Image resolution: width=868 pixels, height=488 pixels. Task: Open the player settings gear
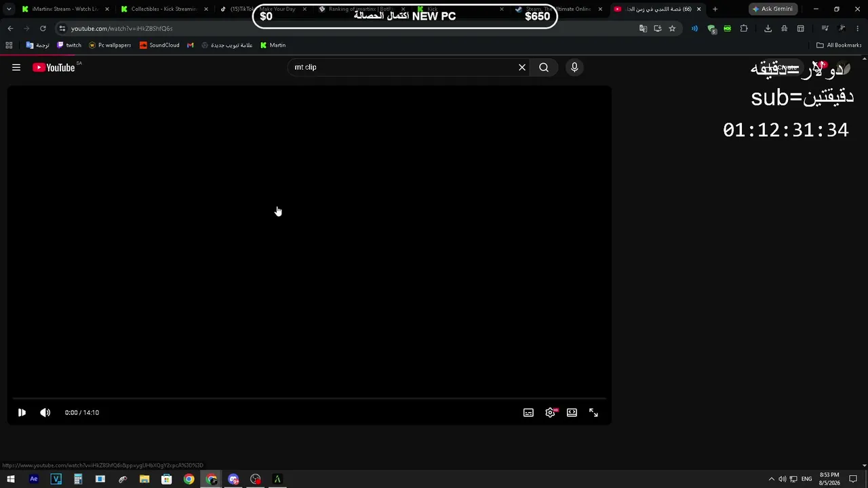tap(550, 412)
